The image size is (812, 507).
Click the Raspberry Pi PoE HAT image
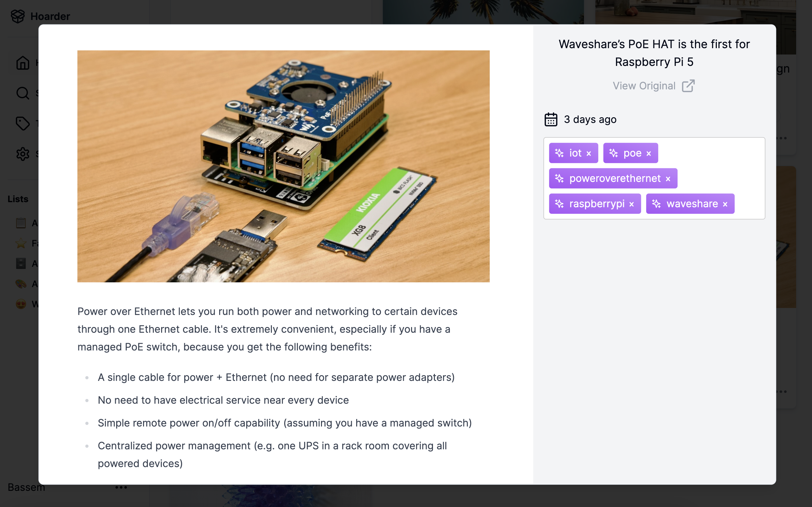click(x=283, y=166)
